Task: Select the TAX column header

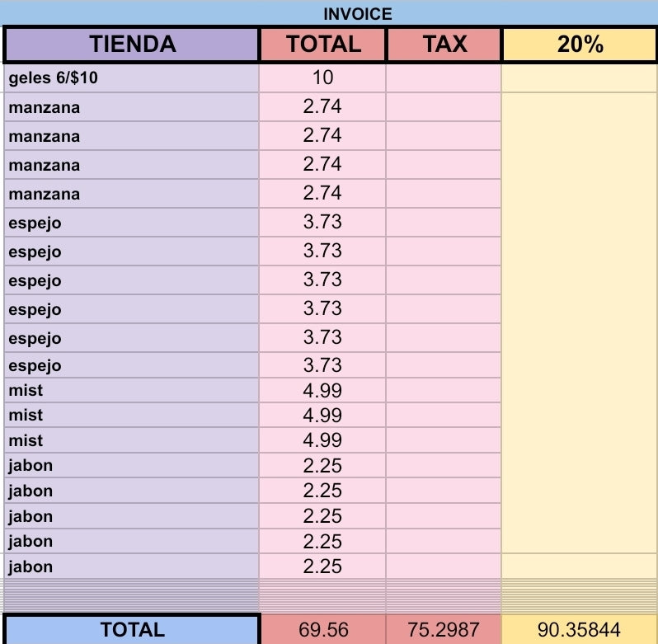Action: [444, 45]
